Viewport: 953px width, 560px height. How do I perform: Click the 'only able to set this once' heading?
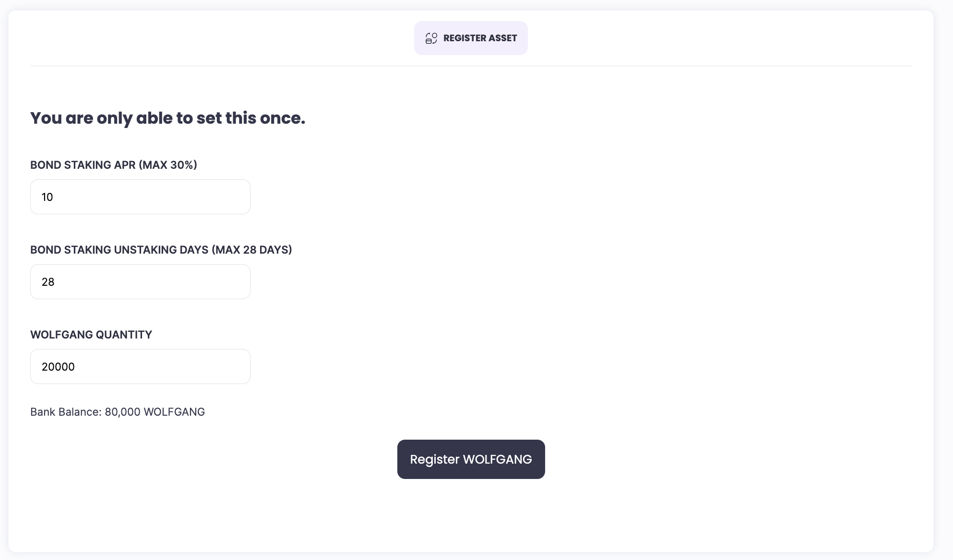coord(167,118)
